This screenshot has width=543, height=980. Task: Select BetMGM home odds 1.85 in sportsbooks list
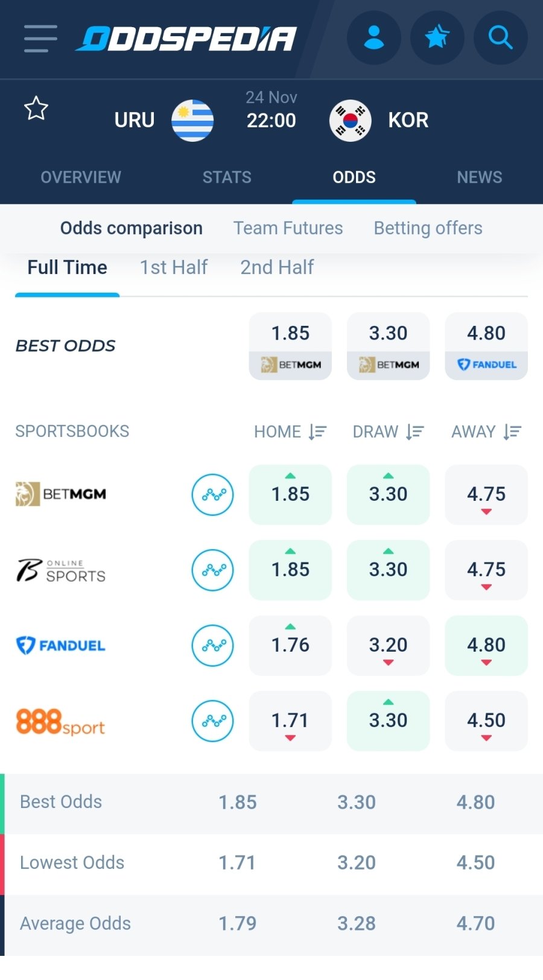coord(290,494)
